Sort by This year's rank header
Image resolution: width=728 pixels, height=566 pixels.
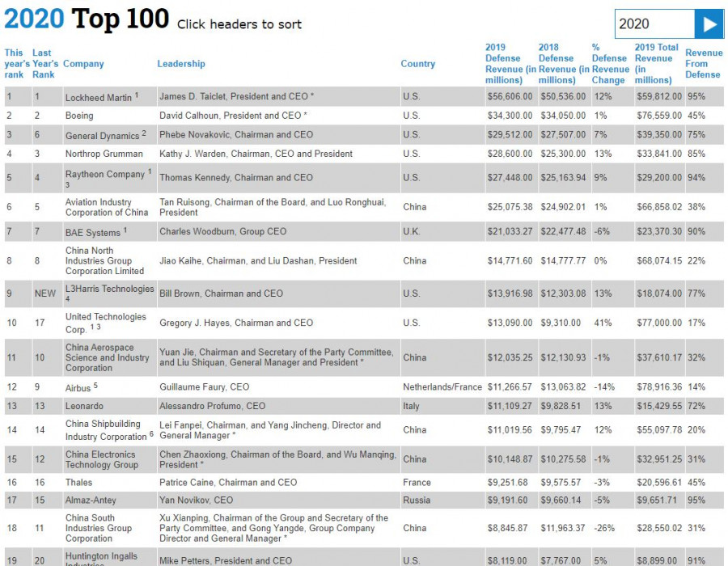[17, 64]
